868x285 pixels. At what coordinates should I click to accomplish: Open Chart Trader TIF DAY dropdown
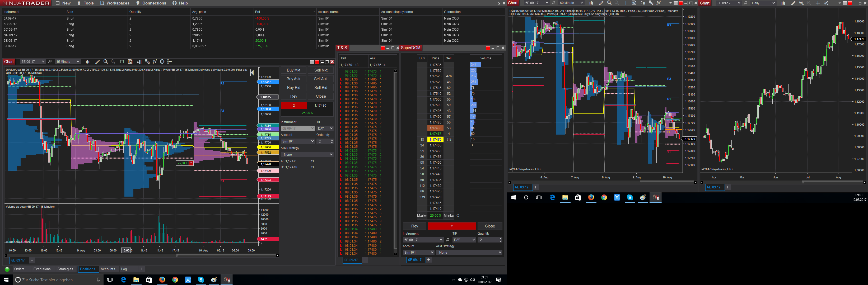325,128
